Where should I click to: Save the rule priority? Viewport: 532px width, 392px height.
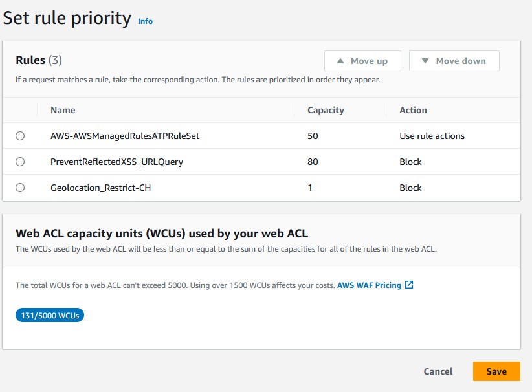click(496, 371)
